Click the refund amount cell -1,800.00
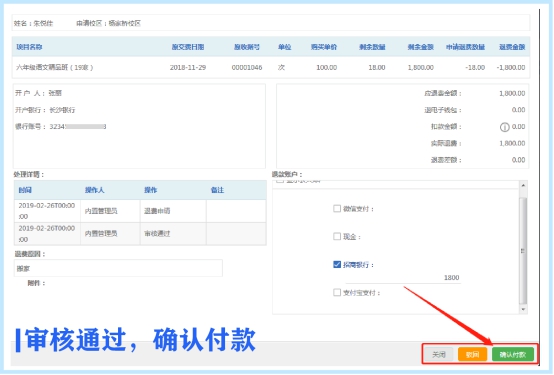 pos(511,68)
